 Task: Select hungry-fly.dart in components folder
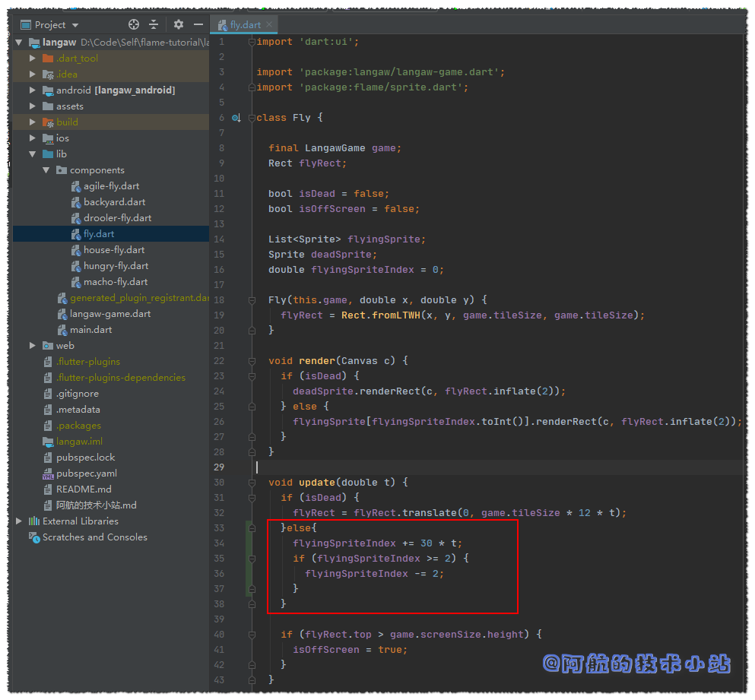[x=116, y=266]
